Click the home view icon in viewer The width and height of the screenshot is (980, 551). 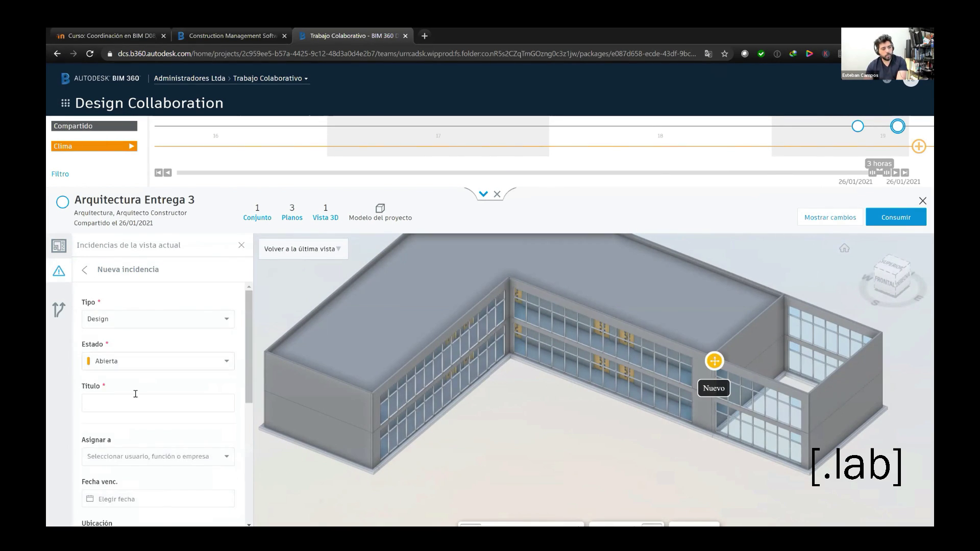844,248
